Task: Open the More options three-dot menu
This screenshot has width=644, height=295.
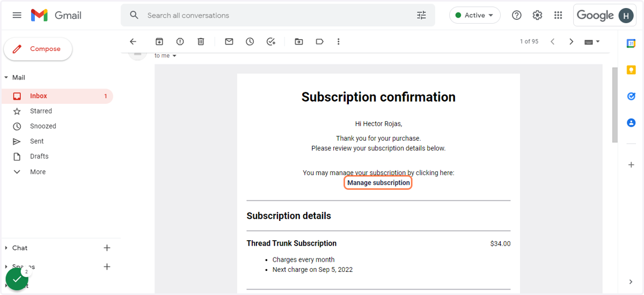Action: pyautogui.click(x=338, y=41)
